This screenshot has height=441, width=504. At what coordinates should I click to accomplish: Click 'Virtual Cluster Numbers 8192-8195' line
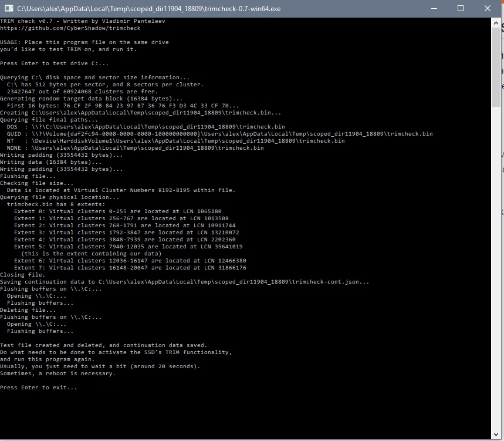click(x=121, y=190)
